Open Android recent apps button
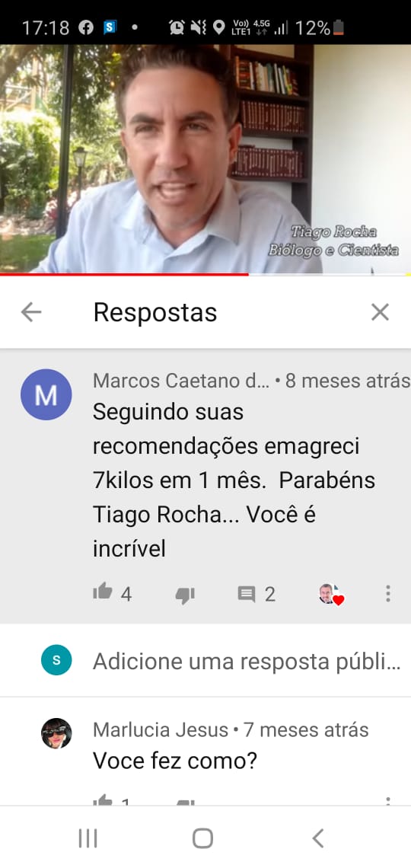411x868 pixels. click(88, 838)
